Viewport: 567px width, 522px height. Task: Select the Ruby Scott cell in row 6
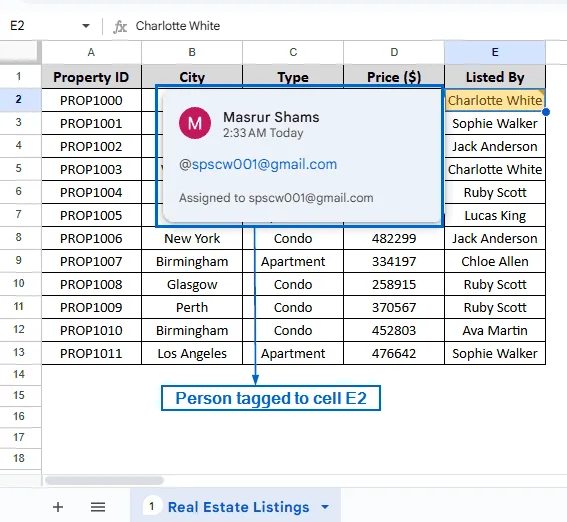pos(495,192)
